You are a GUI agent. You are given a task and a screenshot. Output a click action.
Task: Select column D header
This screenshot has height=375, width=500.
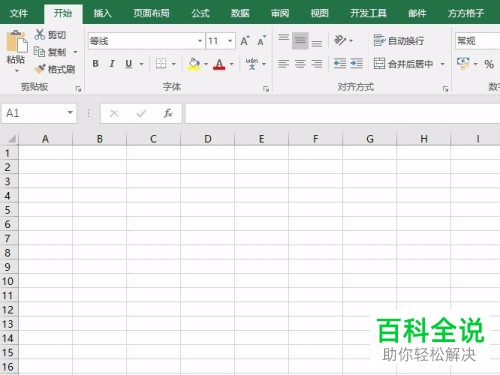click(208, 139)
